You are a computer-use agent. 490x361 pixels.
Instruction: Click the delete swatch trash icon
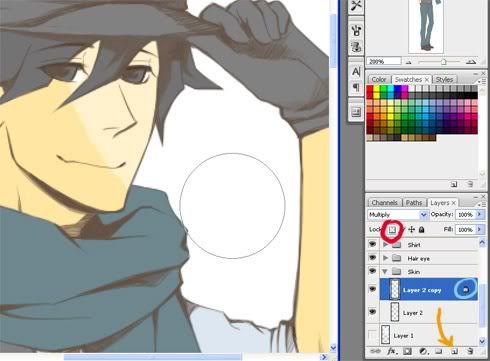[x=469, y=184]
